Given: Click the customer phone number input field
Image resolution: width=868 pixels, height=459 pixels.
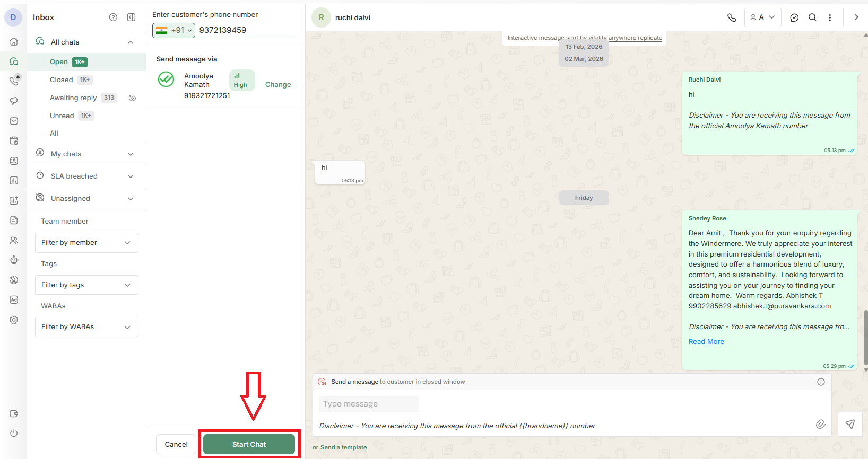Looking at the screenshot, I should tap(246, 30).
